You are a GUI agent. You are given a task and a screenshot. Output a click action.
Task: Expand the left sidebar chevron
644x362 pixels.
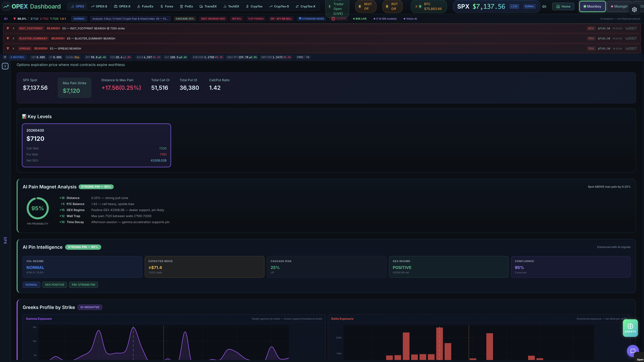(5, 66)
